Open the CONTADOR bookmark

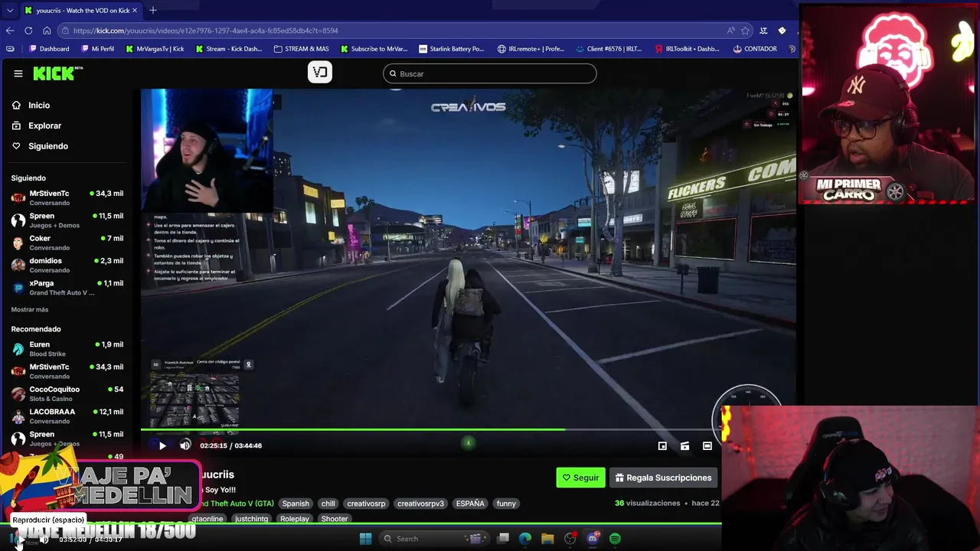pyautogui.click(x=755, y=49)
